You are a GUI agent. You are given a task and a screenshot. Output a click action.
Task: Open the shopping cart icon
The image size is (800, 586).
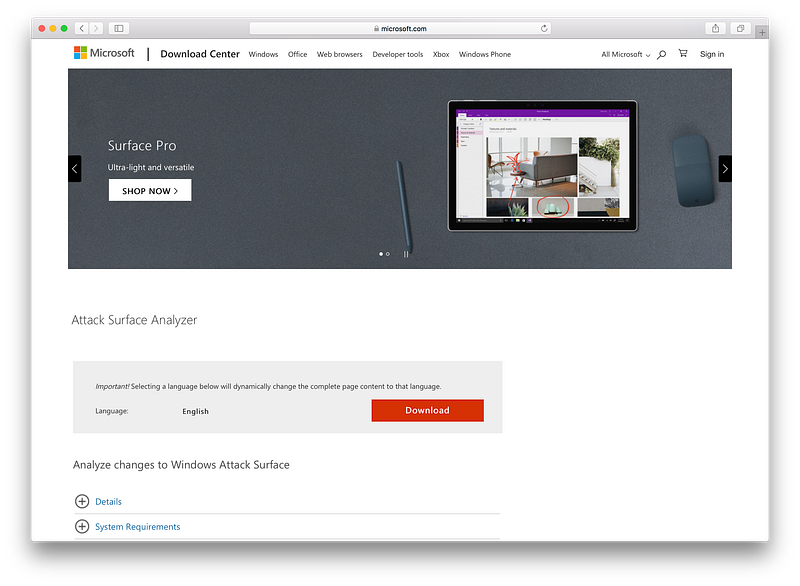point(683,53)
